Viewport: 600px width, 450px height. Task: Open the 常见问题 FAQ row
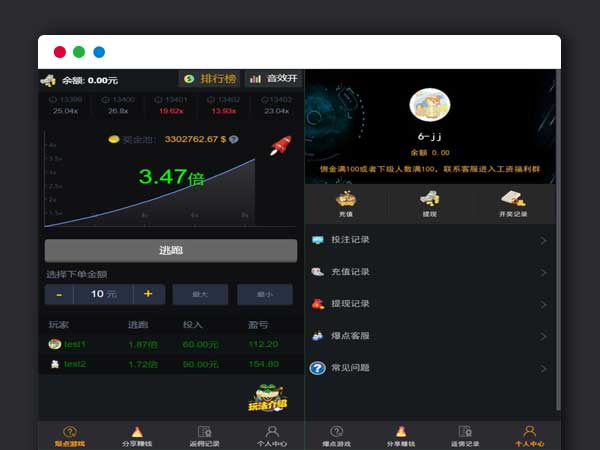(430, 368)
